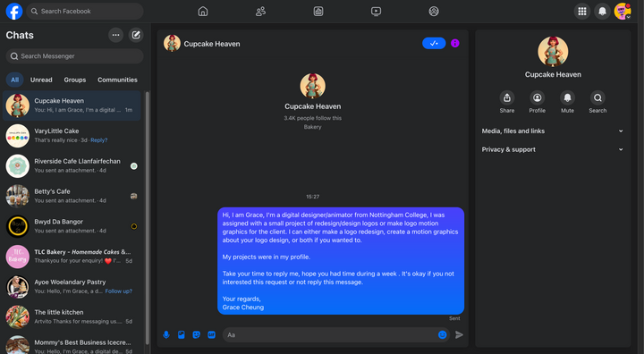The width and height of the screenshot is (644, 354).
Task: Open Profile from the info panel
Action: [x=538, y=97]
